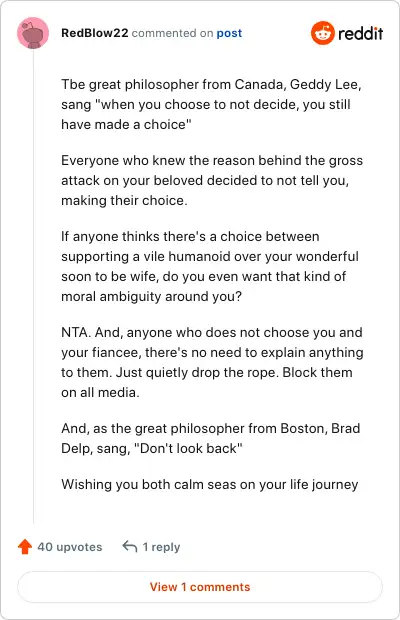Open the blue "post" link
This screenshot has height=620, width=400.
point(229,33)
